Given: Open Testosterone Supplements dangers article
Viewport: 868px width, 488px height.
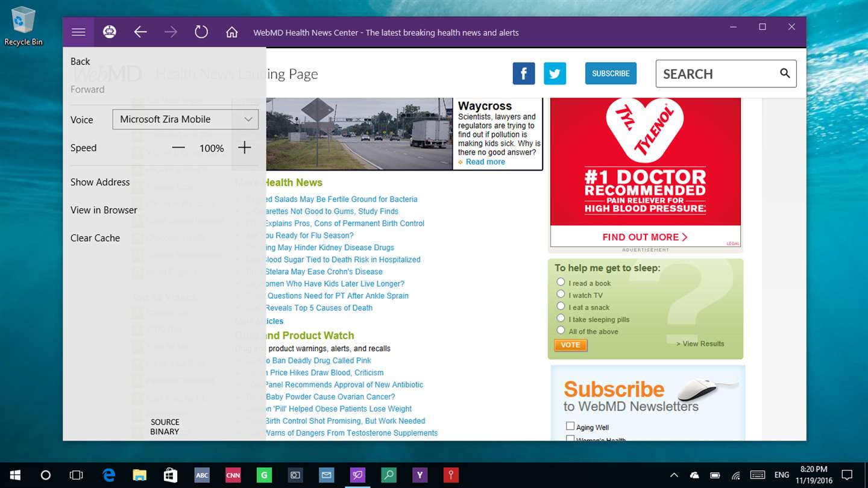Looking at the screenshot, I should (x=351, y=433).
